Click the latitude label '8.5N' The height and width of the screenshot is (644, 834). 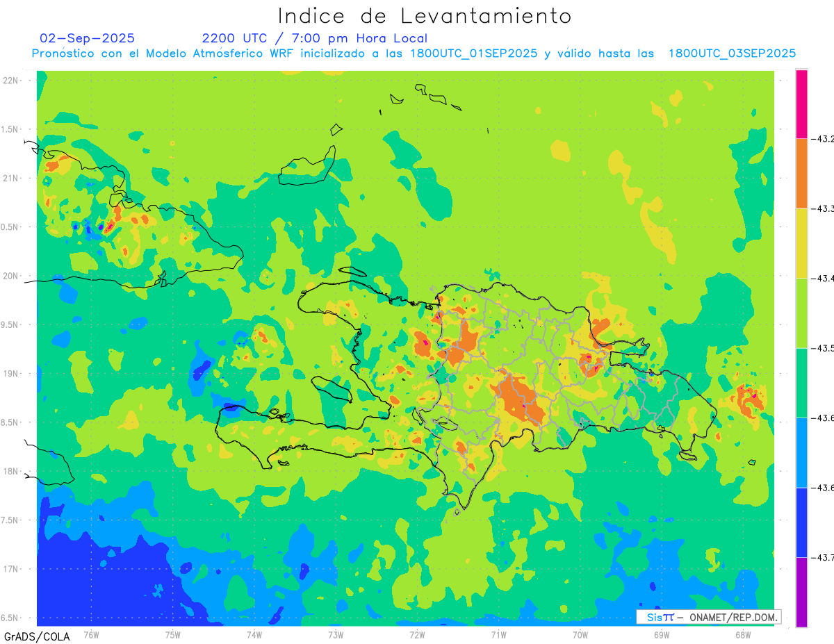pyautogui.click(x=10, y=422)
